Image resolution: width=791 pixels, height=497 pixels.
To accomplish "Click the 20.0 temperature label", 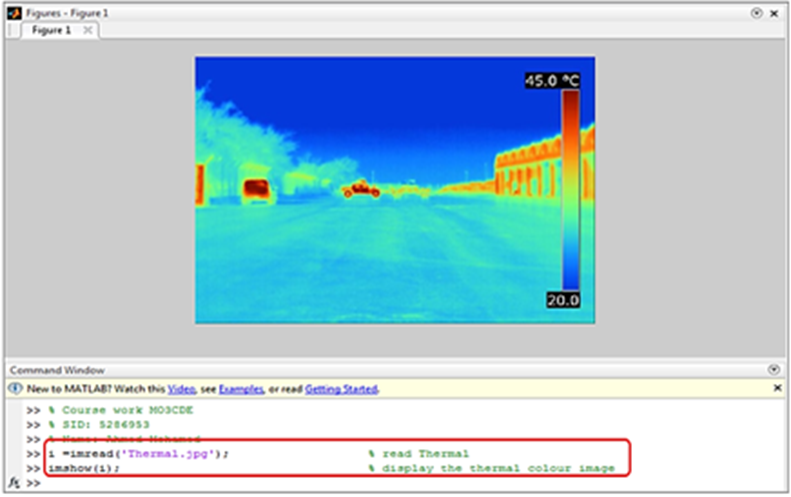I will 563,300.
